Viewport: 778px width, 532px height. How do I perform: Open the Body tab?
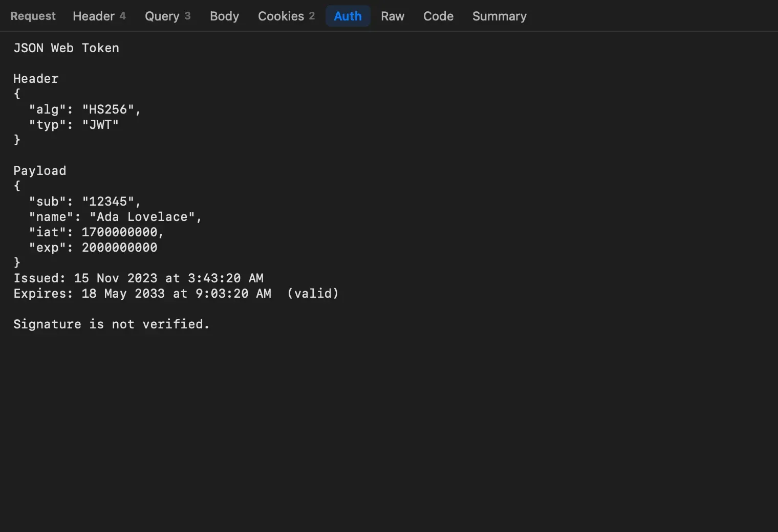click(224, 16)
